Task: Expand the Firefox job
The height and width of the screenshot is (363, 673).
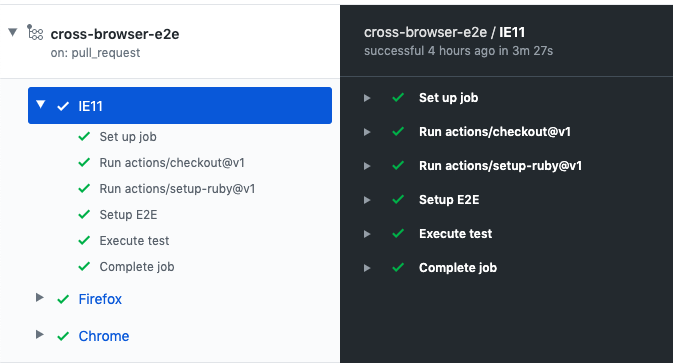Action: [x=39, y=297]
